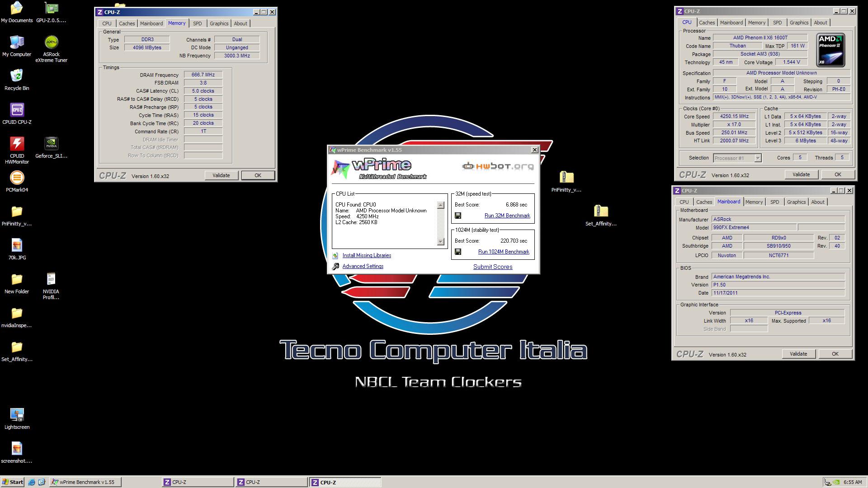
Task: Click OK in mainboard CPU-Z window
Action: [835, 354]
